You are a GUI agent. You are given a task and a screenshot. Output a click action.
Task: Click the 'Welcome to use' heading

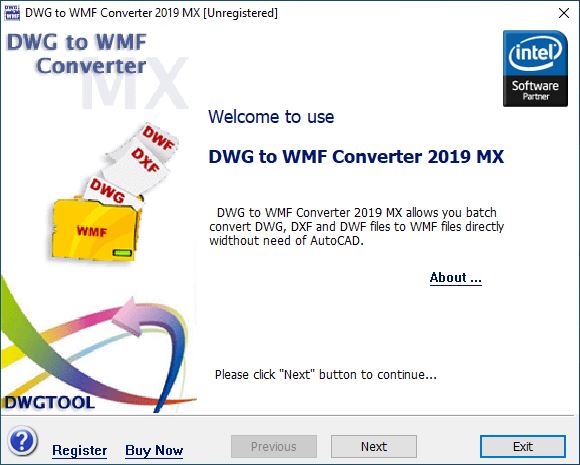click(x=271, y=117)
